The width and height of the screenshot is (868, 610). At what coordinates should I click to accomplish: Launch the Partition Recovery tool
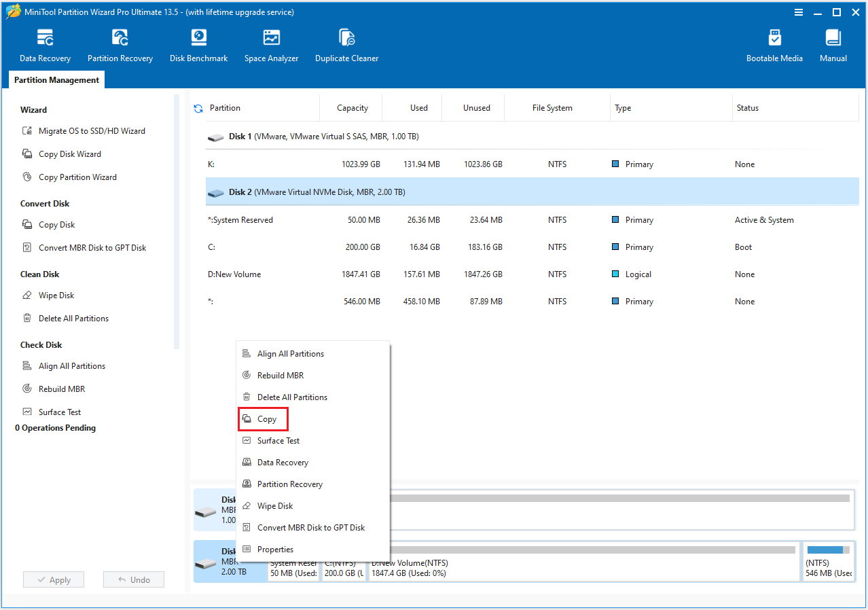pyautogui.click(x=120, y=44)
